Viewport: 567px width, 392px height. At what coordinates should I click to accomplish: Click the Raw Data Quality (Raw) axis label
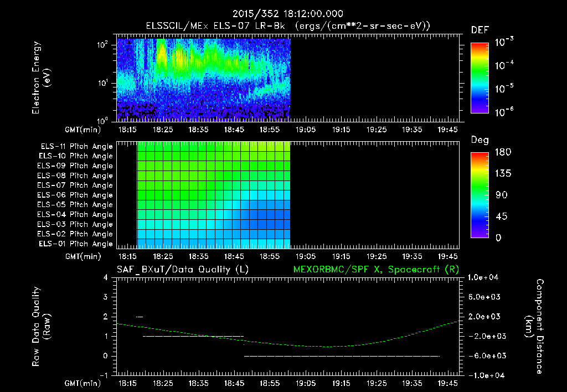[41, 327]
